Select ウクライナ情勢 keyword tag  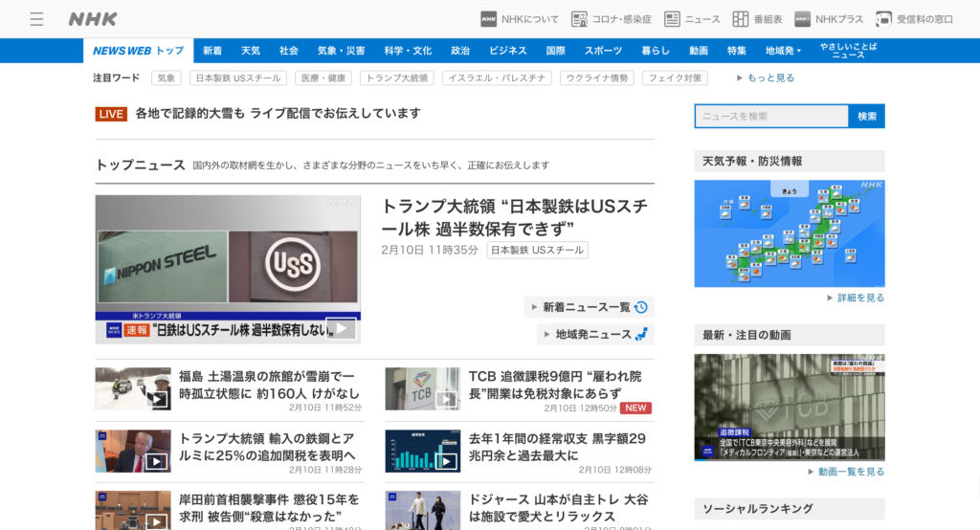point(597,78)
